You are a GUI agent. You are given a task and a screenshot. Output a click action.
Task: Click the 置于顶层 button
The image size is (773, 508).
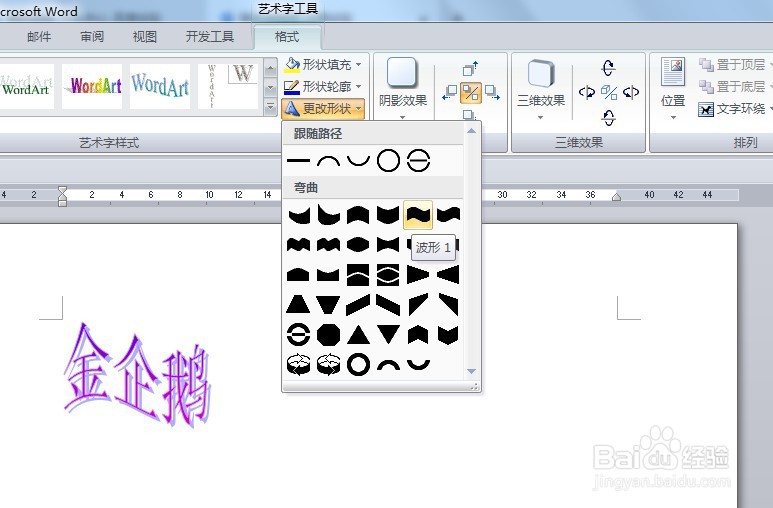pos(734,65)
